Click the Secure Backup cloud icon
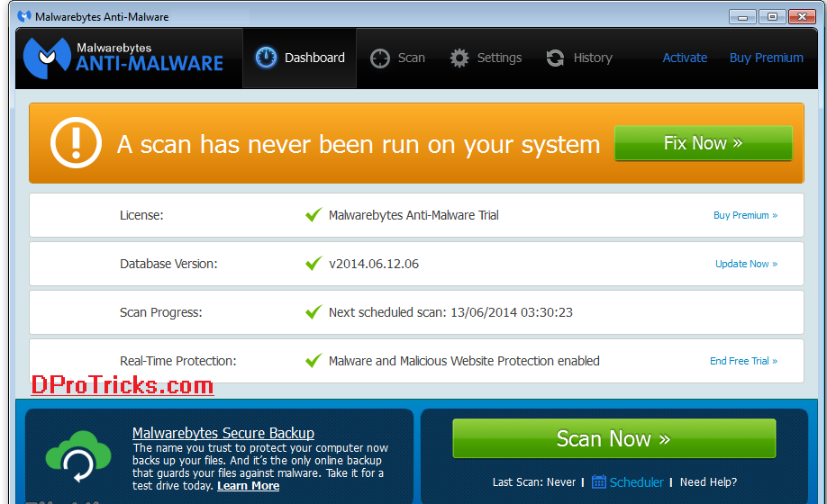 coord(78,456)
